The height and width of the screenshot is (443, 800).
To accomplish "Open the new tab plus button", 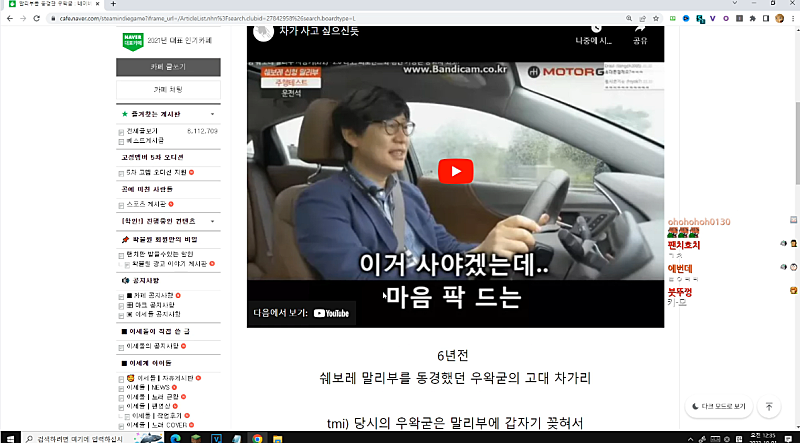I will tap(113, 4).
